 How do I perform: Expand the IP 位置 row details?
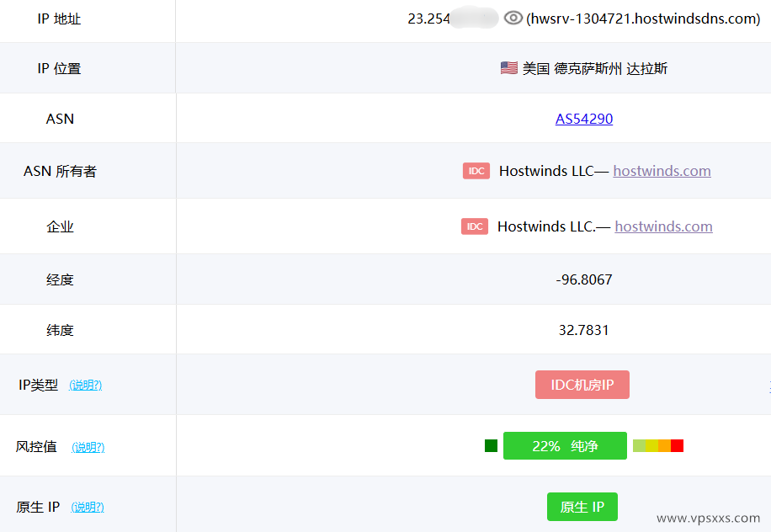pyautogui.click(x=61, y=68)
